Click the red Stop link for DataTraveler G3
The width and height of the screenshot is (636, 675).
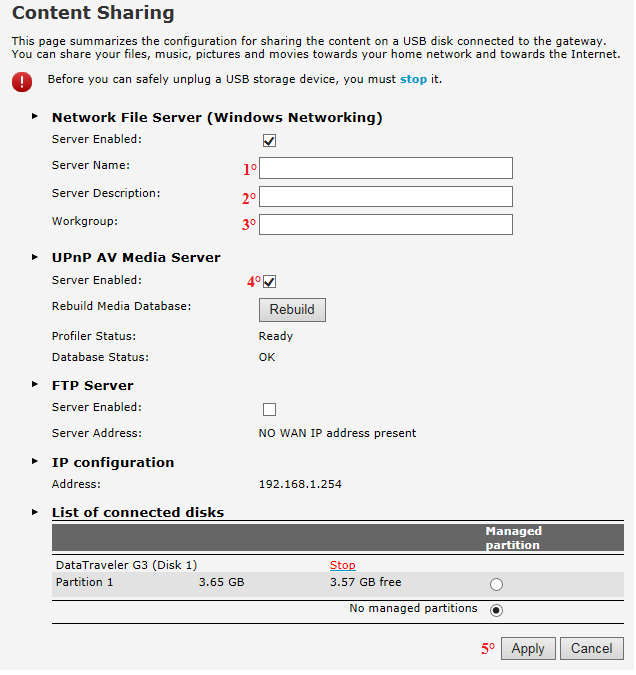pos(343,566)
